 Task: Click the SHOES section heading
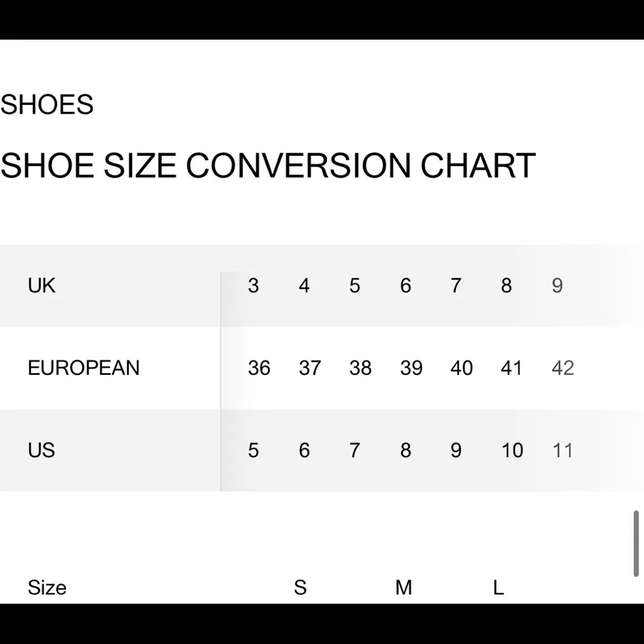[47, 104]
